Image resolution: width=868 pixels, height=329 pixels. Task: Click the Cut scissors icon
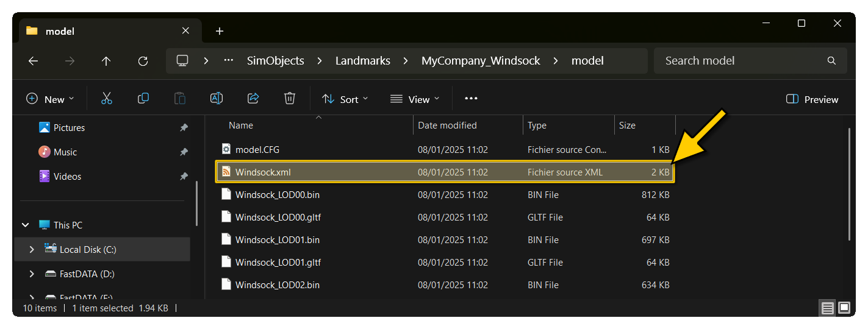click(107, 99)
